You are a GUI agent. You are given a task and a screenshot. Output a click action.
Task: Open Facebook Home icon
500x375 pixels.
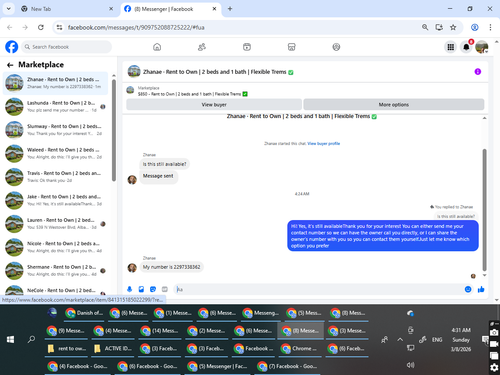click(x=157, y=47)
